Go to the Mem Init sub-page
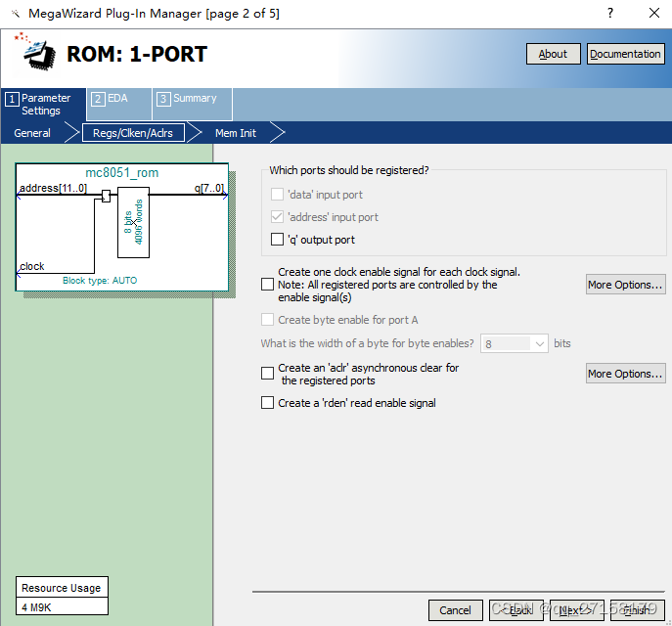 click(236, 133)
